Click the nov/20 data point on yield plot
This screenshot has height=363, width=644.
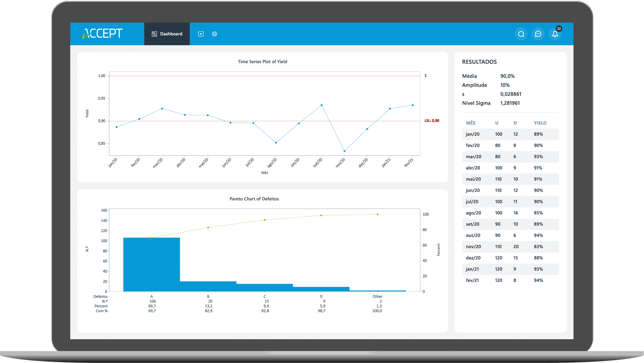pos(345,151)
